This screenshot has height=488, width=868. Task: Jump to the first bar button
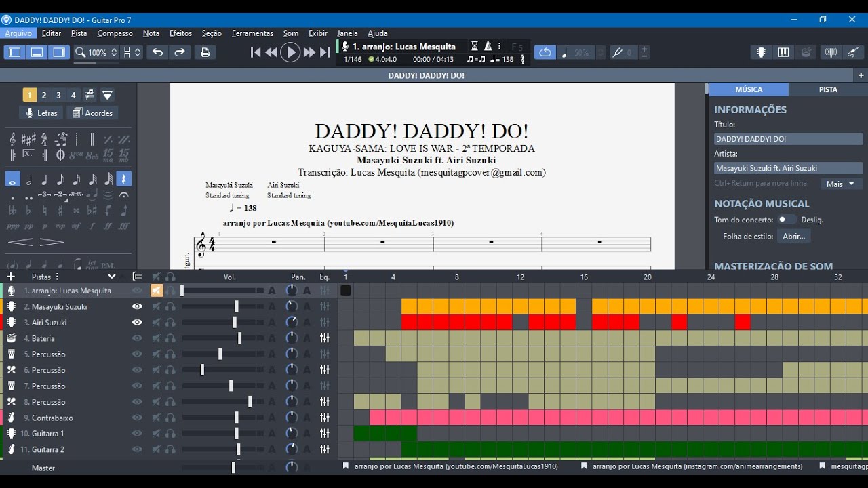[255, 52]
